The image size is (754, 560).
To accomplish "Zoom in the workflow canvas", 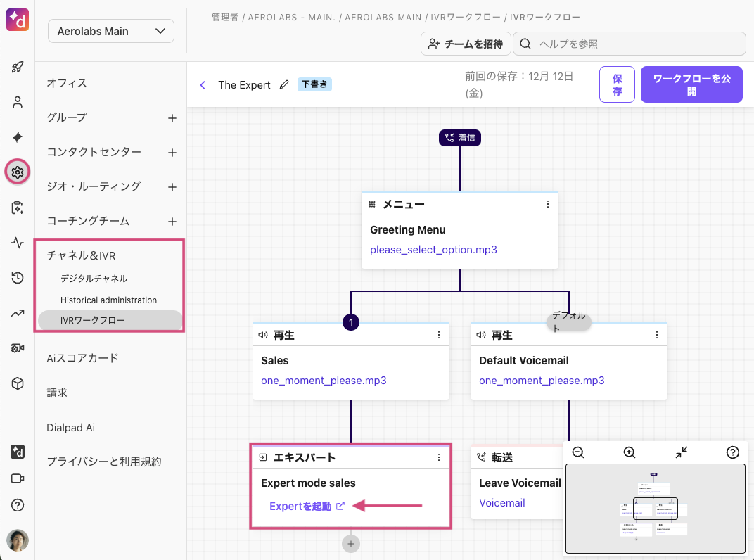I will tap(630, 453).
